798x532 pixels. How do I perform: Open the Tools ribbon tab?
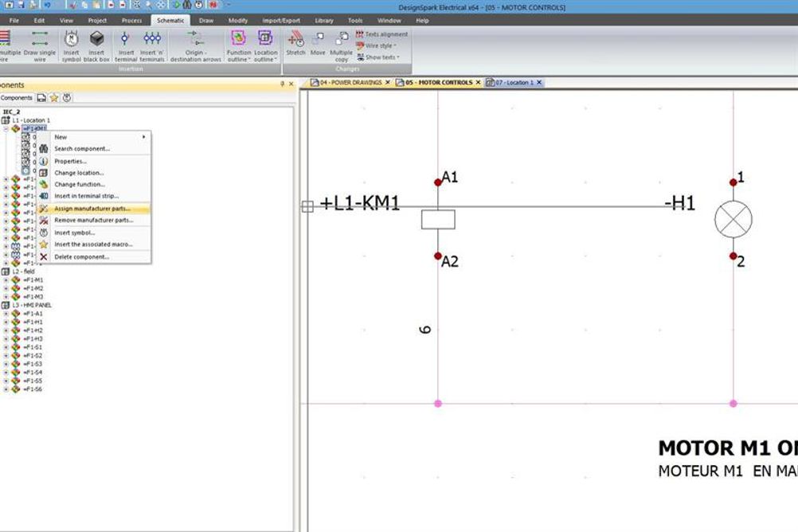355,21
